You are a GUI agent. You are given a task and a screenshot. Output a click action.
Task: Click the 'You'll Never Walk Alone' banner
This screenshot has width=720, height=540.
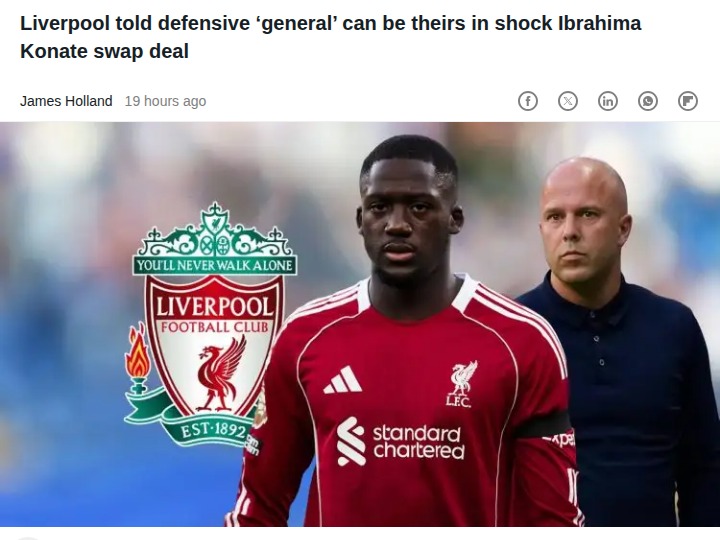215,265
